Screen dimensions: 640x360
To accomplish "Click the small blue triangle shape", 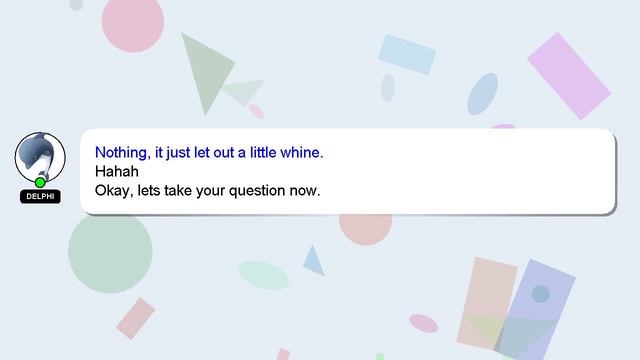I will coord(313,261).
